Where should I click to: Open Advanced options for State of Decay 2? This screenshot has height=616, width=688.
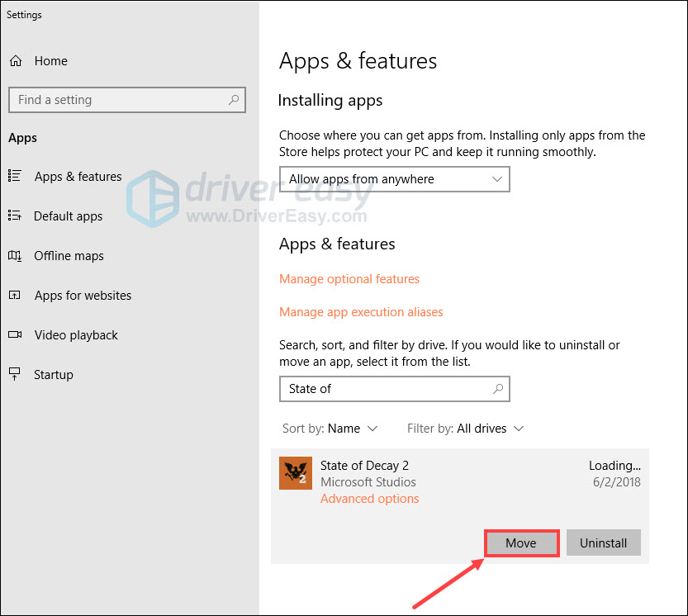(369, 499)
